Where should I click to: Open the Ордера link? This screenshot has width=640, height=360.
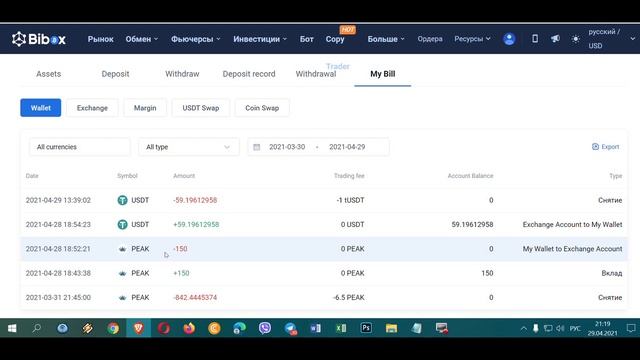coord(430,39)
